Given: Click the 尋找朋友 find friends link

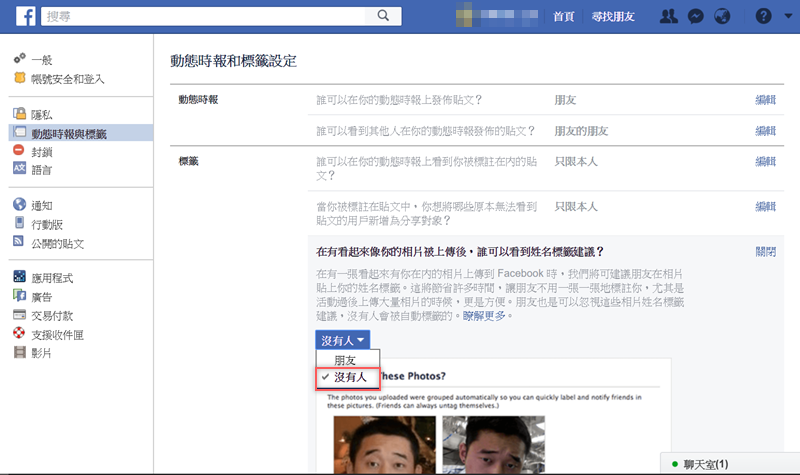Looking at the screenshot, I should 613,16.
